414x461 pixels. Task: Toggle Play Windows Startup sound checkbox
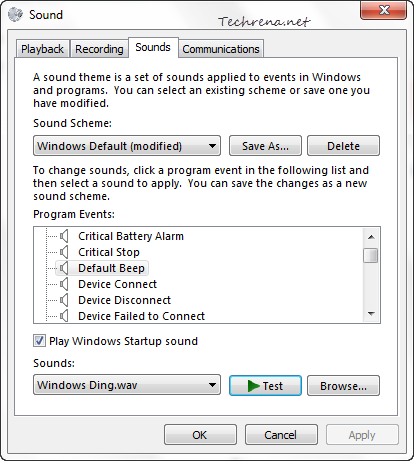tap(39, 341)
